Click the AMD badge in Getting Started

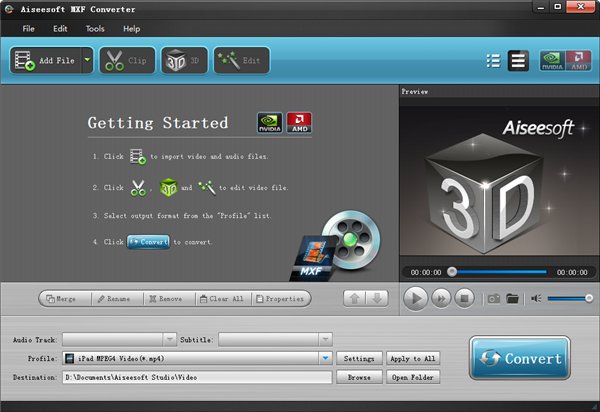click(x=299, y=123)
